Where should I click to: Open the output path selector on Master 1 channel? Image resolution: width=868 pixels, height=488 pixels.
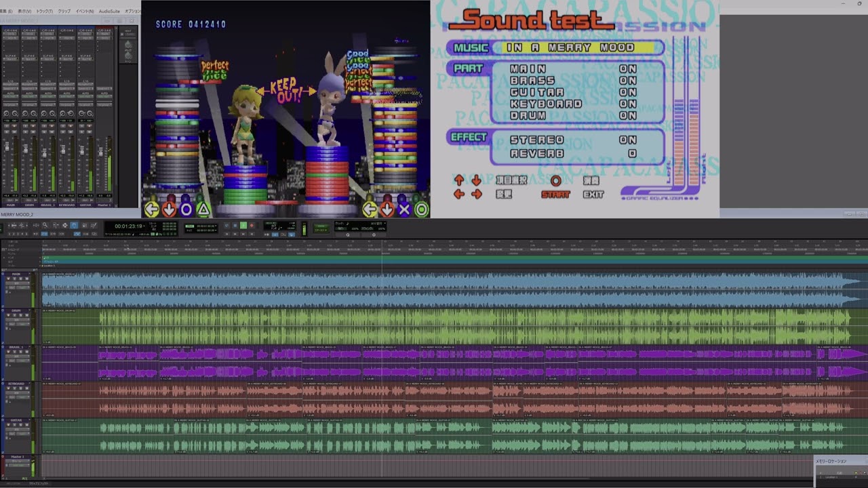[104, 88]
